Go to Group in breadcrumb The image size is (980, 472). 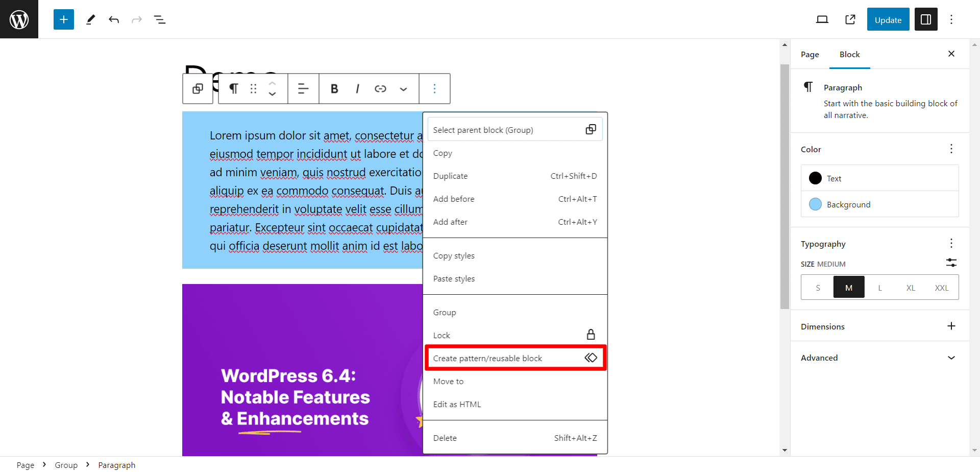(x=66, y=465)
